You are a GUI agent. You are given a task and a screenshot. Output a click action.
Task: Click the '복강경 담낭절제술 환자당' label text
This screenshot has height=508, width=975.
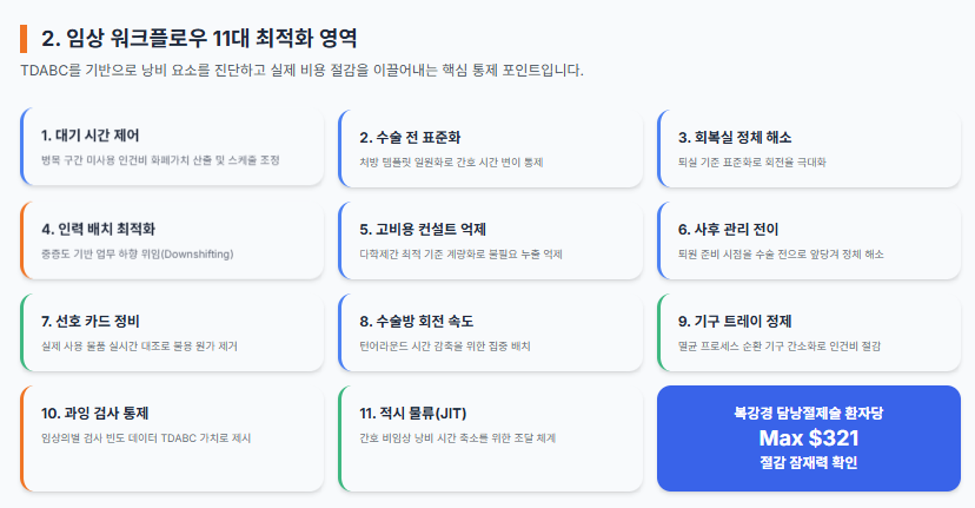809,413
